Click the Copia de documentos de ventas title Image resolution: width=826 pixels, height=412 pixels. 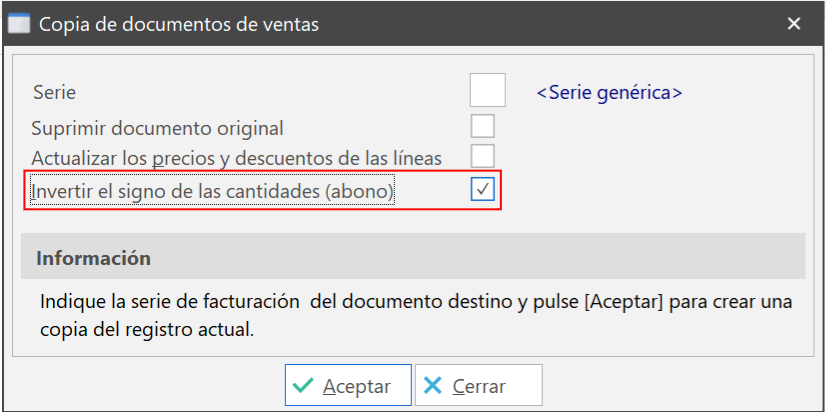coord(179,24)
